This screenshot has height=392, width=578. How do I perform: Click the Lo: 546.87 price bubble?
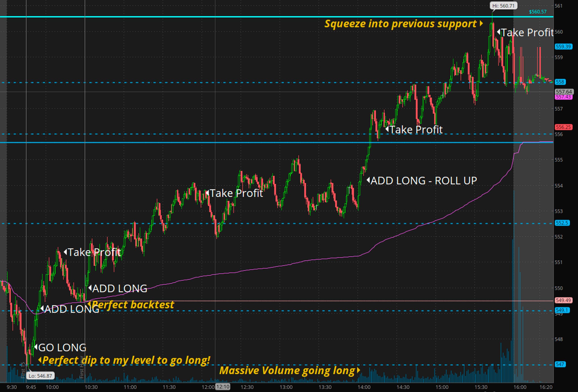point(40,376)
